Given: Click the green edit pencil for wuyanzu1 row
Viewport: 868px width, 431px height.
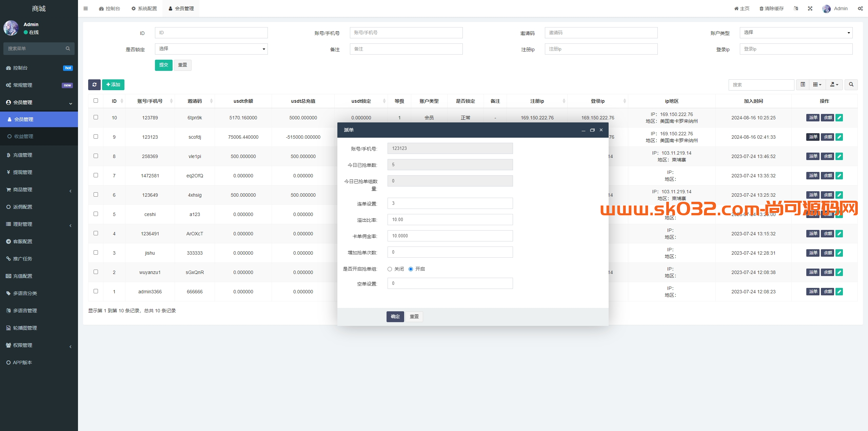Looking at the screenshot, I should tap(839, 272).
